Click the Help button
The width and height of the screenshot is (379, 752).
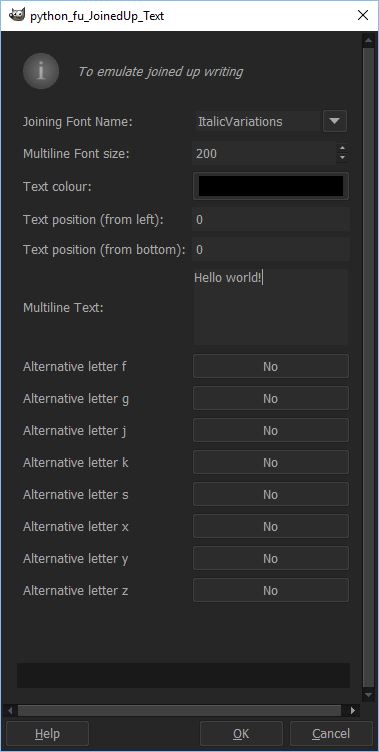(x=47, y=734)
